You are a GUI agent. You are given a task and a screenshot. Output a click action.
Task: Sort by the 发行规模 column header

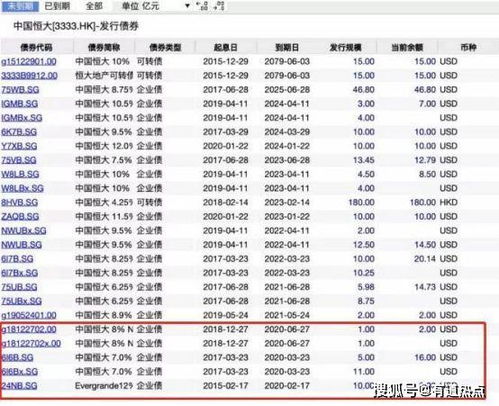click(x=345, y=47)
